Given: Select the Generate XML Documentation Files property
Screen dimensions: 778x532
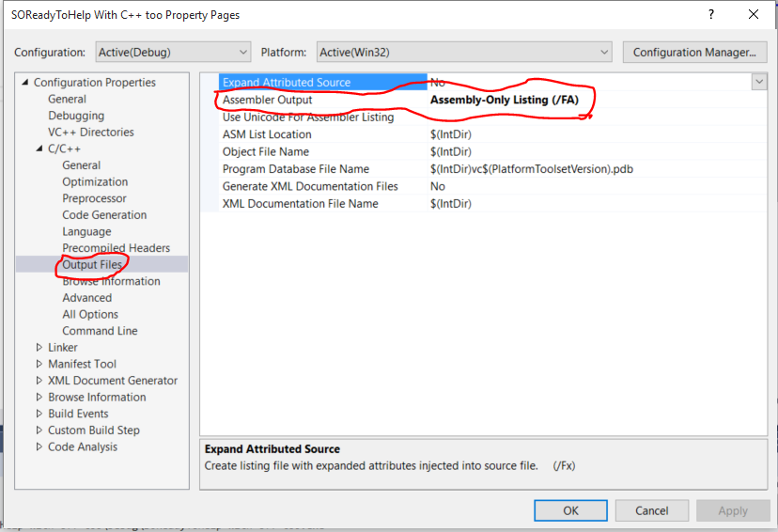Looking at the screenshot, I should click(310, 186).
